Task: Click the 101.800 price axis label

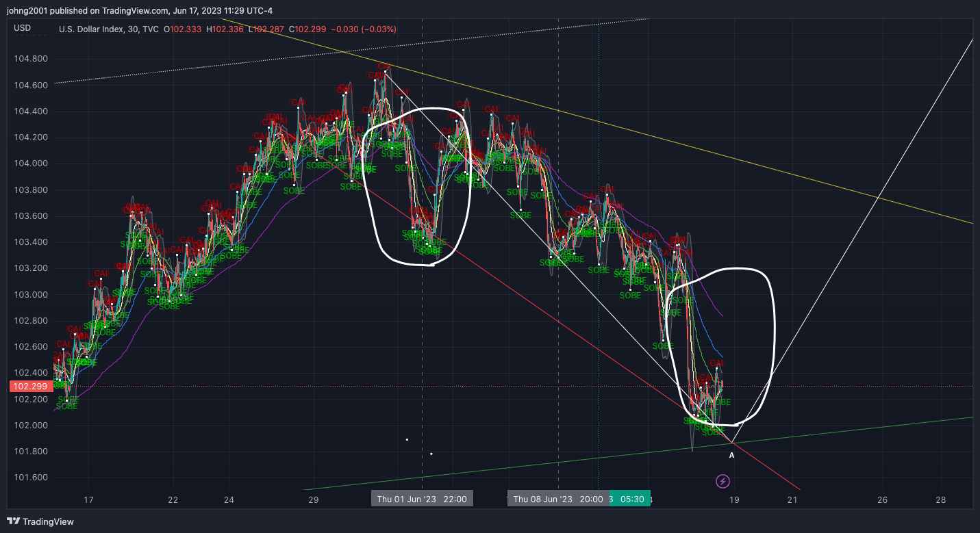Action: (31, 452)
